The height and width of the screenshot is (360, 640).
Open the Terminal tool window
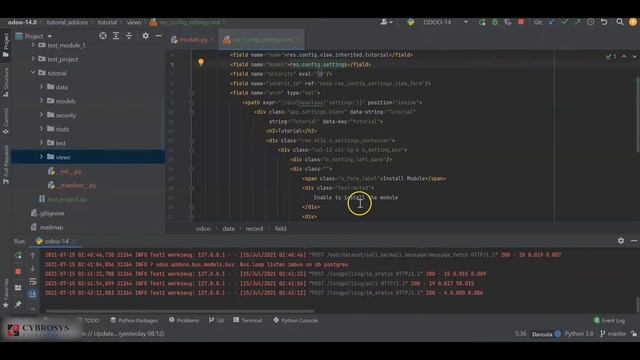coord(248,320)
